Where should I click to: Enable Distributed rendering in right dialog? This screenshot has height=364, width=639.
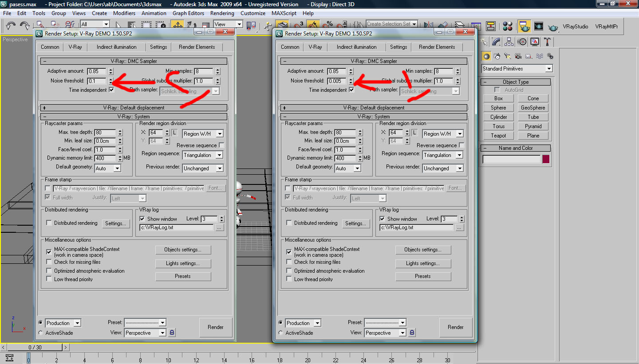coord(289,223)
